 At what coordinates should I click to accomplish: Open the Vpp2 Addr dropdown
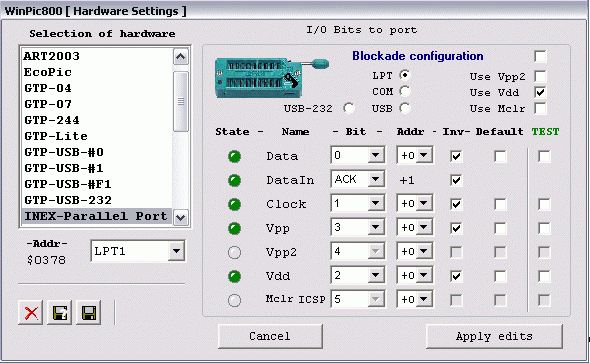click(x=424, y=251)
